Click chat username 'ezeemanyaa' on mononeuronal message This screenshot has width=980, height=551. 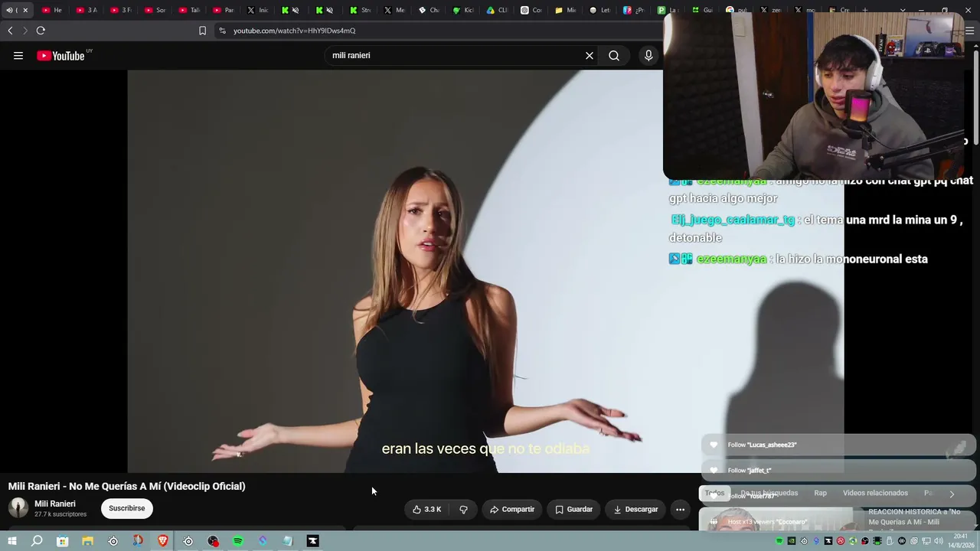pos(731,259)
